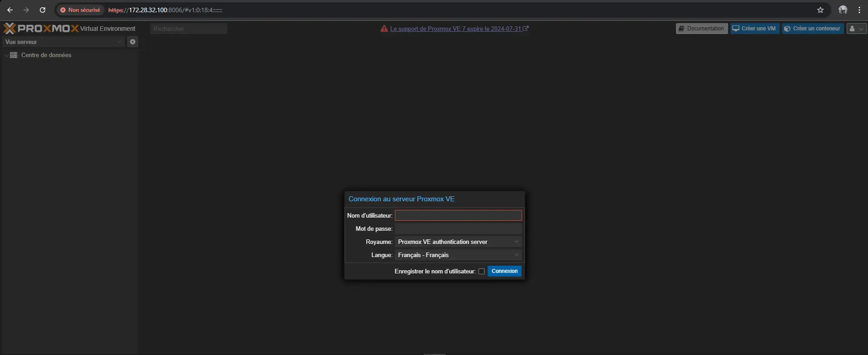The height and width of the screenshot is (355, 868).
Task: Open the user account menu button
Action: pyautogui.click(x=856, y=29)
